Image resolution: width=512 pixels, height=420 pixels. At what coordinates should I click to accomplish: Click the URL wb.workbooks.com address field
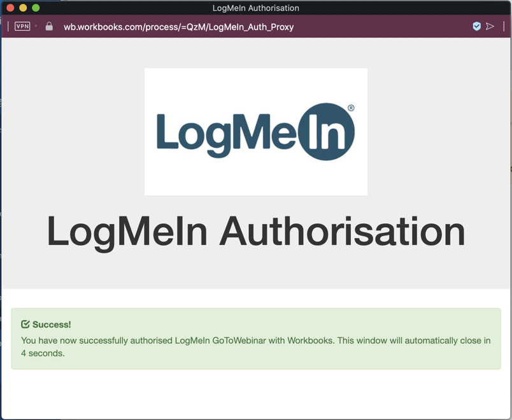(178, 27)
